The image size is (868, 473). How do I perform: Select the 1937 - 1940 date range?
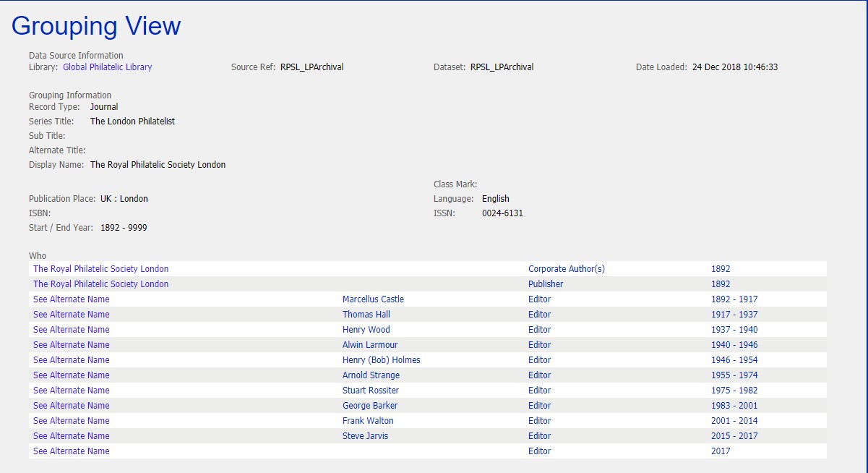click(734, 330)
